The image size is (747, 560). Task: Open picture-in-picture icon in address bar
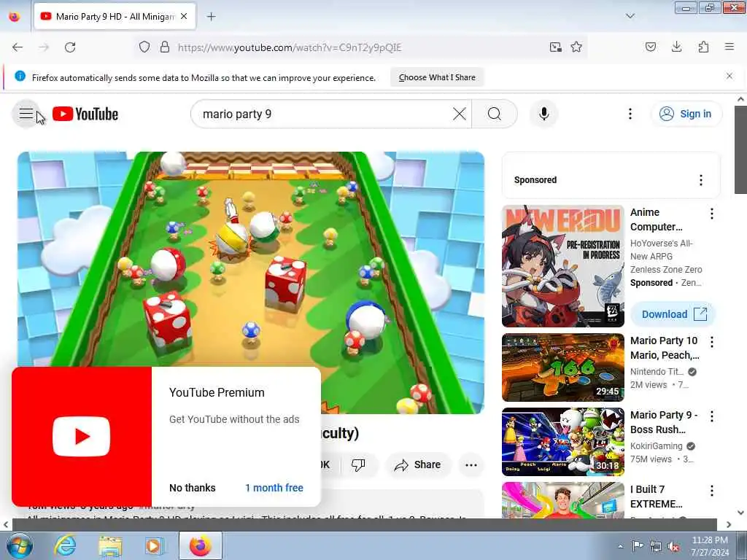click(555, 47)
